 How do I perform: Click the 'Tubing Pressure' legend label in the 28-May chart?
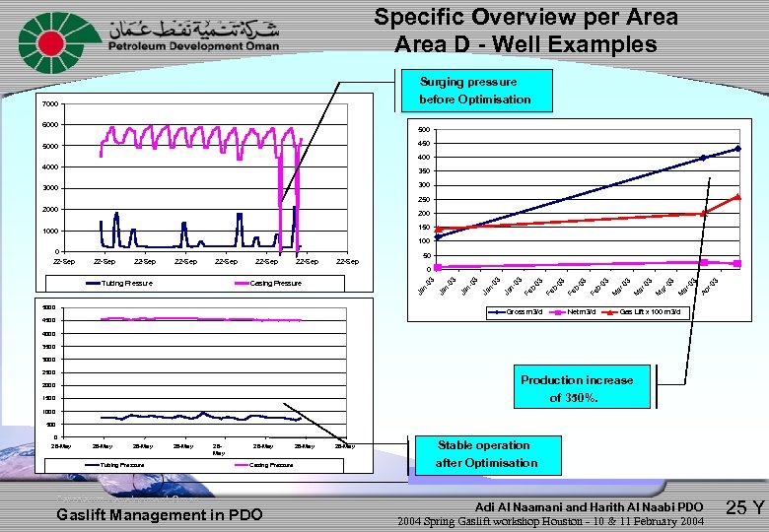point(122,465)
